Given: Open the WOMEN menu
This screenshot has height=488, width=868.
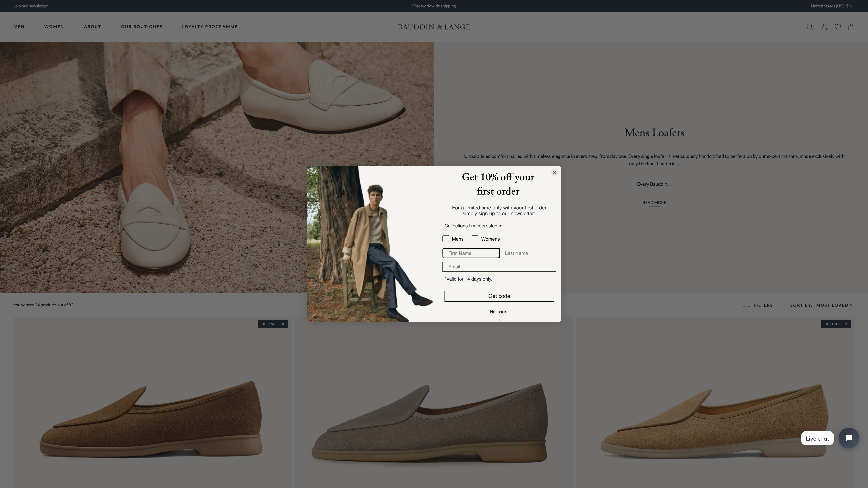Looking at the screenshot, I should (x=54, y=27).
